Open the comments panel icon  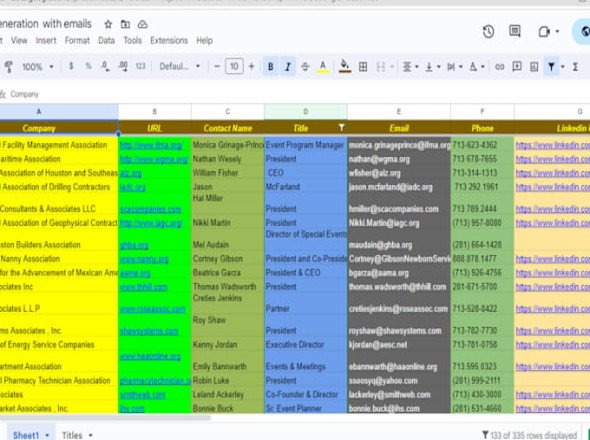click(514, 31)
